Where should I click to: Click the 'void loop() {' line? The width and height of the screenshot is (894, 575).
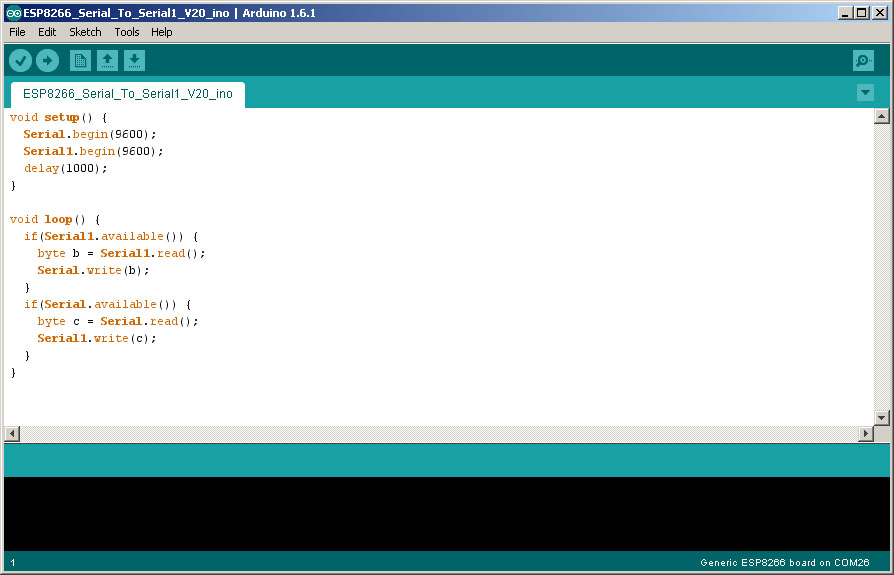55,219
